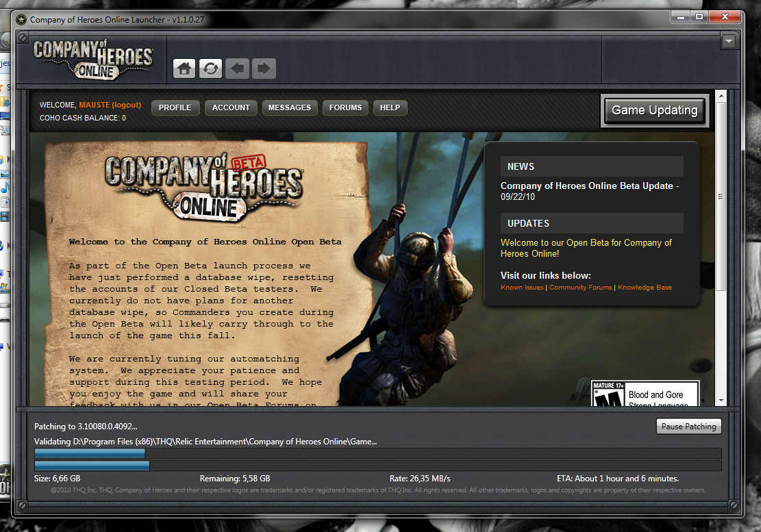Image resolution: width=761 pixels, height=532 pixels.
Task: Open the HELP tab
Action: click(x=390, y=107)
